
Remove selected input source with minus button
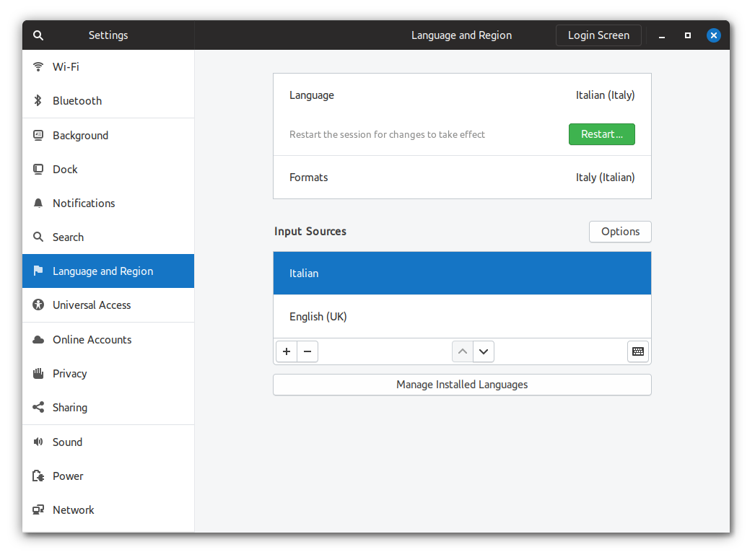307,351
